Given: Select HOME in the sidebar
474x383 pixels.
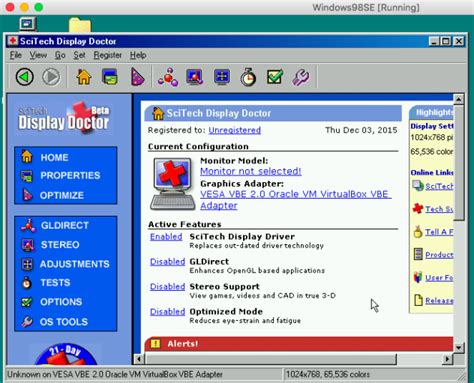Looking at the screenshot, I should pyautogui.click(x=54, y=157).
